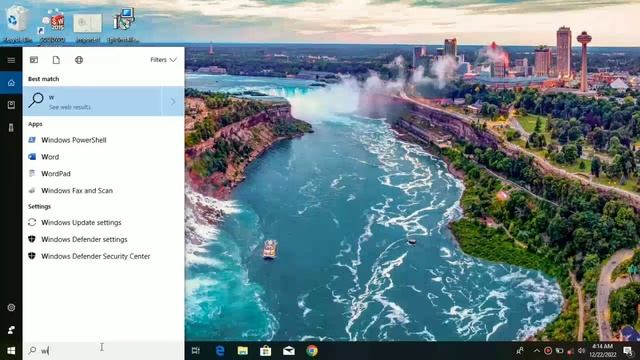Open the Notebook icon in search sidebar
The height and width of the screenshot is (360, 640).
point(11,105)
